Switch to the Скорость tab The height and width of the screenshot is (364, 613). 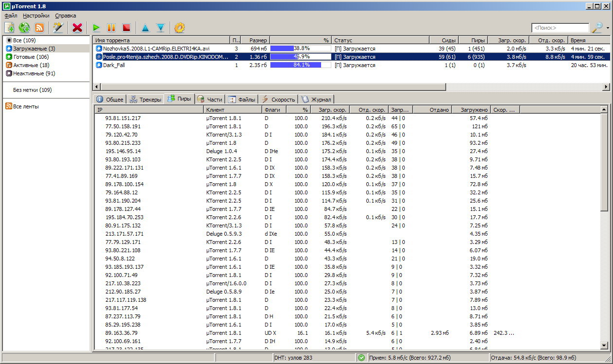pos(278,99)
